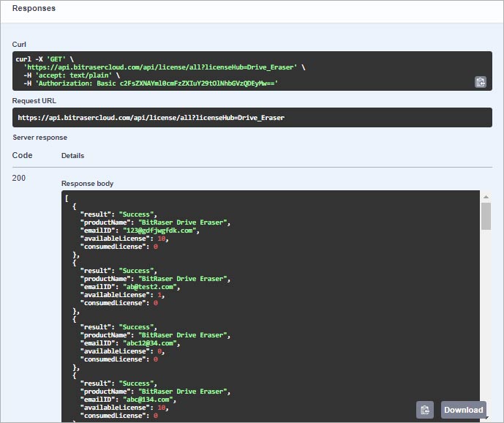
Task: Click productName line above abc12@34.com
Action: tap(155, 335)
